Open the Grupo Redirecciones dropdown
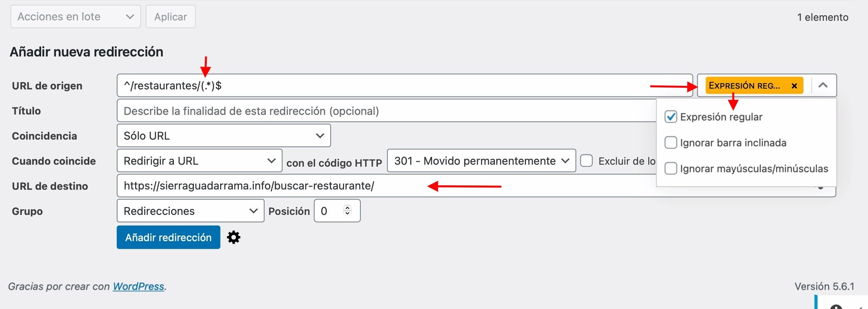 point(190,211)
